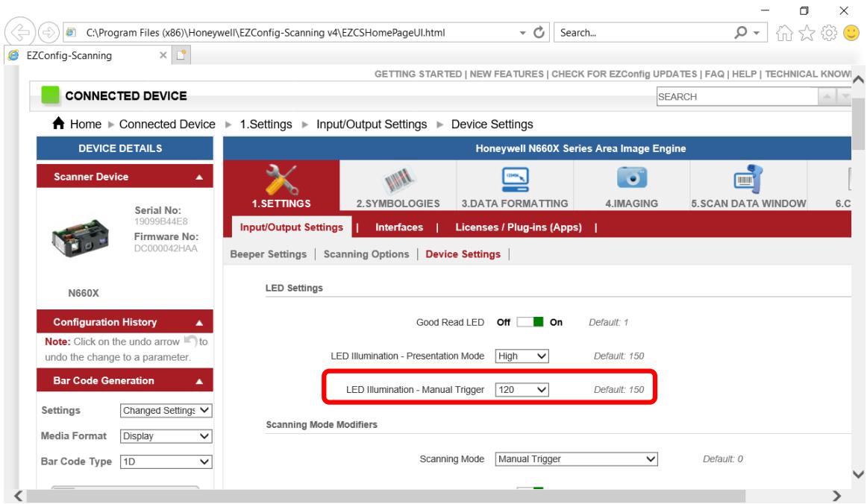Click Home text in the breadcrumb
867x504 pixels.
coord(86,125)
